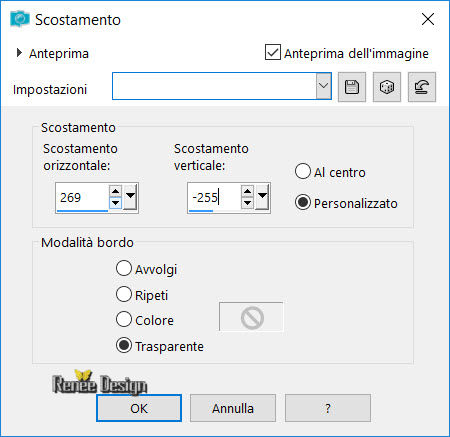Randomize parameters with the dice icon
The width and height of the screenshot is (450, 437).
[x=387, y=87]
